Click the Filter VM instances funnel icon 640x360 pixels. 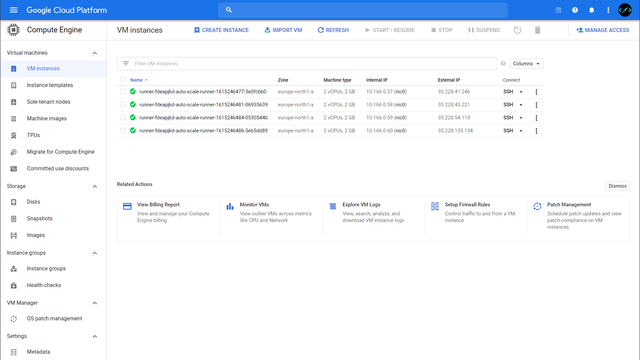pyautogui.click(x=126, y=63)
